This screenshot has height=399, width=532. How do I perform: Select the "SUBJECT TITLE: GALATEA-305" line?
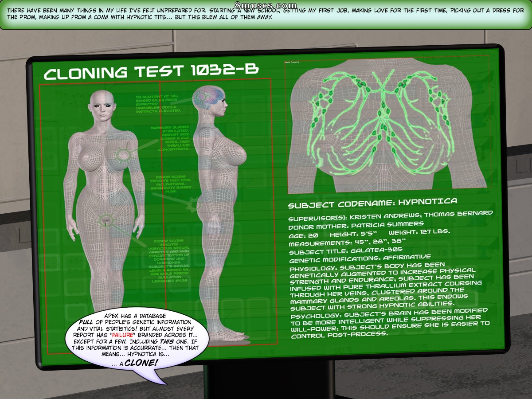tap(345, 251)
